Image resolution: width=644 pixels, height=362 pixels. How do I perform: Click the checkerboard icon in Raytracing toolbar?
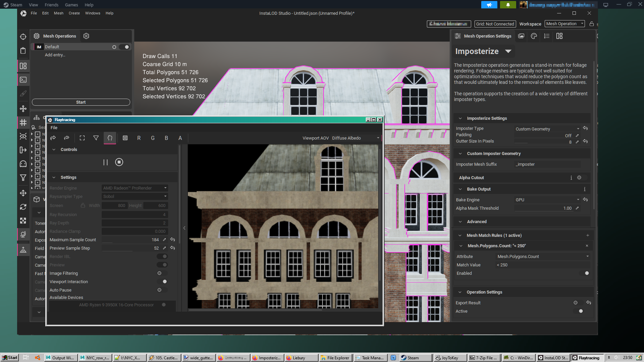pyautogui.click(x=125, y=138)
